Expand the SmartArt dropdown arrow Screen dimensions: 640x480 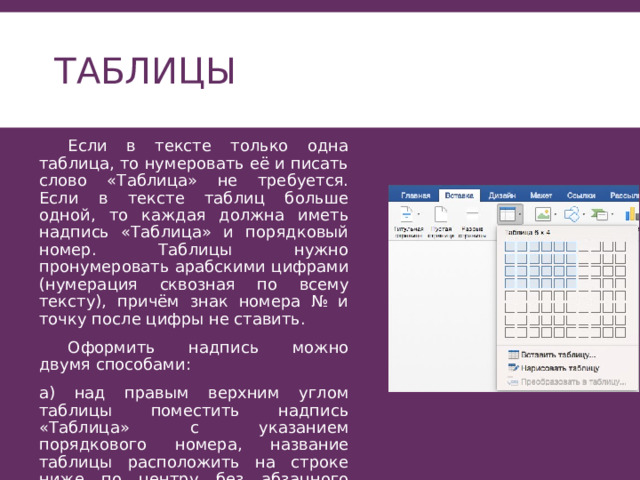(x=612, y=214)
